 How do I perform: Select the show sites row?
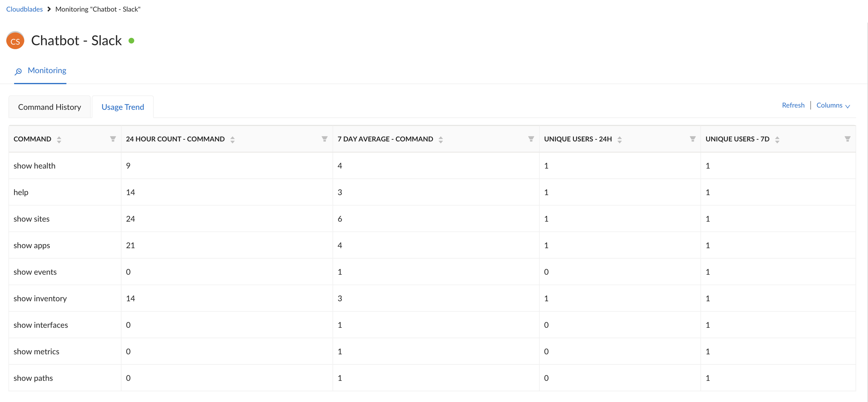[32, 219]
